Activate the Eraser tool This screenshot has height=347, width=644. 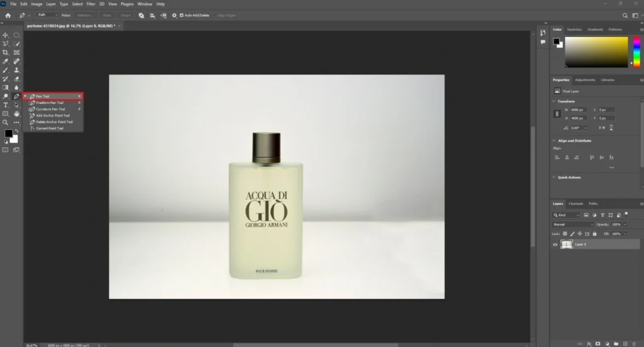coord(16,79)
